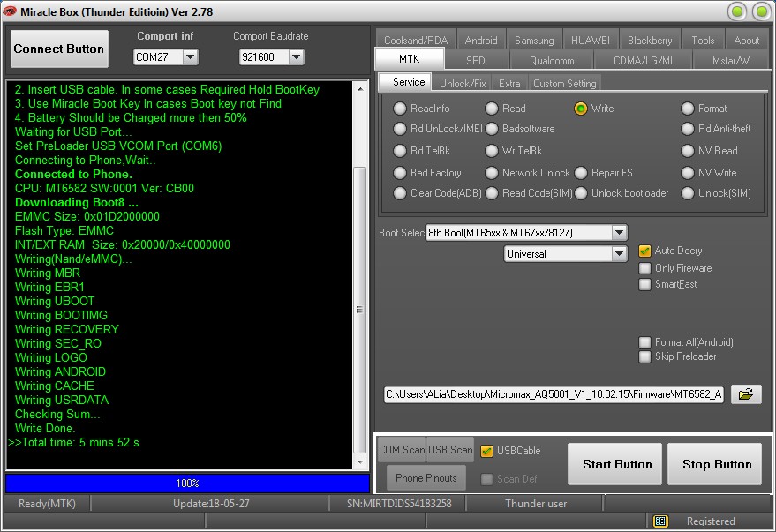Toggle the Auto Decry checkbox

tap(644, 251)
